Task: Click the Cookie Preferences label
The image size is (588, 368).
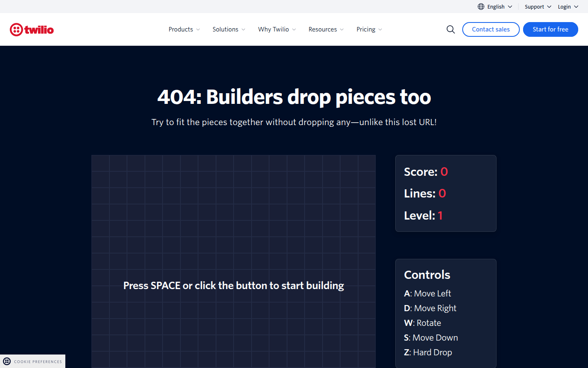Action: tap(38, 361)
